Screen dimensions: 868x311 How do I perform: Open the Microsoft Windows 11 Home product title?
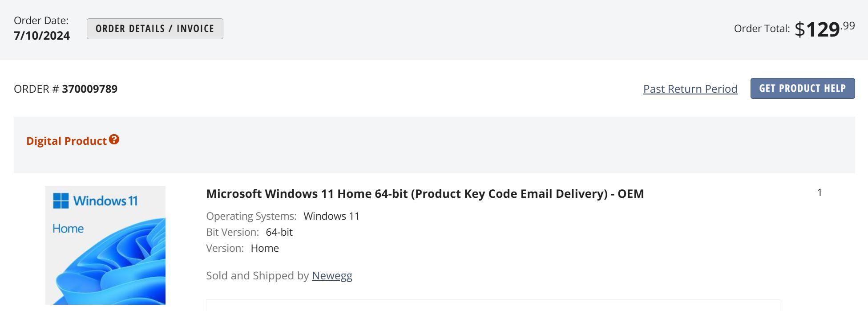[425, 194]
